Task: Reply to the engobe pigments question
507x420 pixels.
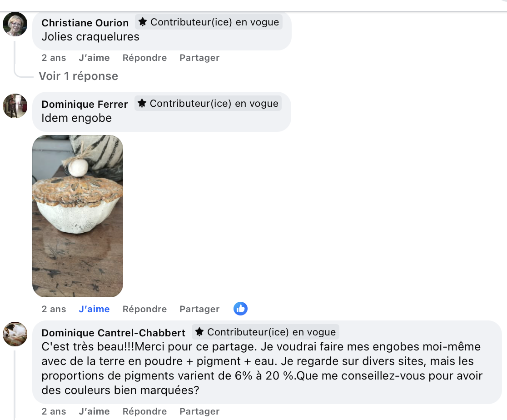Action: click(x=144, y=411)
